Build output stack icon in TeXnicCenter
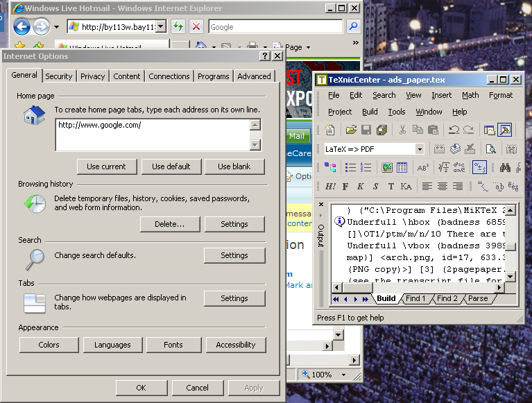Screen dimensions: 532x403 click(455, 149)
